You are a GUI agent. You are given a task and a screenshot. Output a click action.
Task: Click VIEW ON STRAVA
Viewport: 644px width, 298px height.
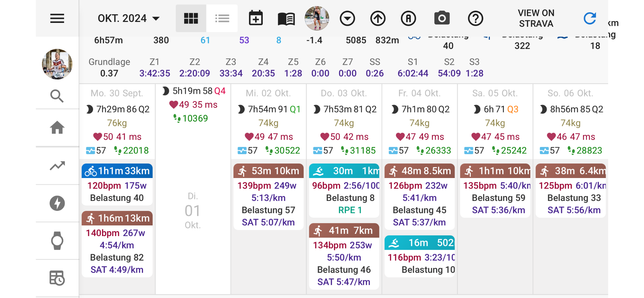(536, 18)
